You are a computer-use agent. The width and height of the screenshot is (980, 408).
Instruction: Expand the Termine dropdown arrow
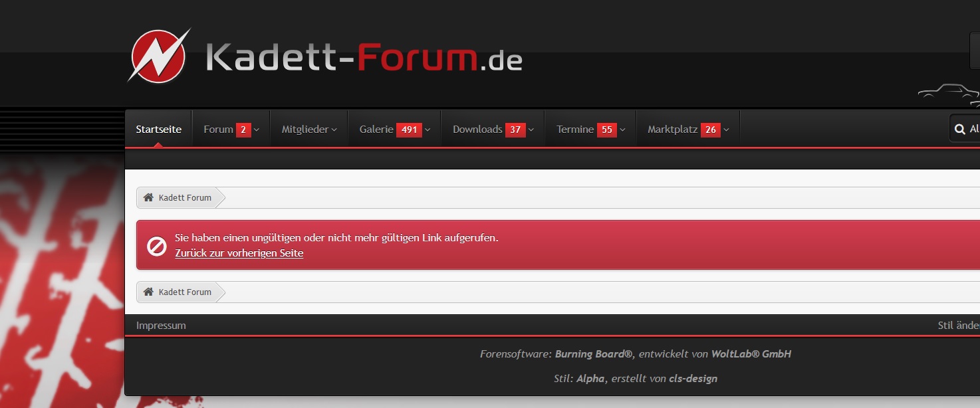point(623,130)
